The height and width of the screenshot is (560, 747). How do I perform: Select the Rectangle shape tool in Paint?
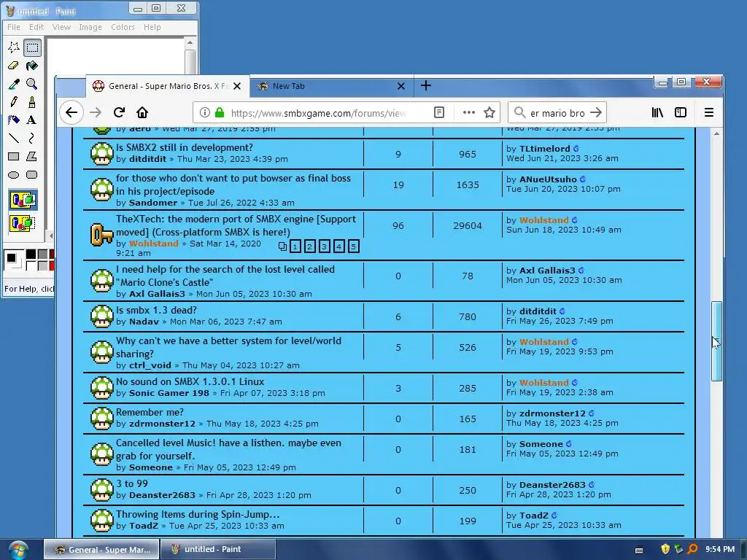coord(14,156)
